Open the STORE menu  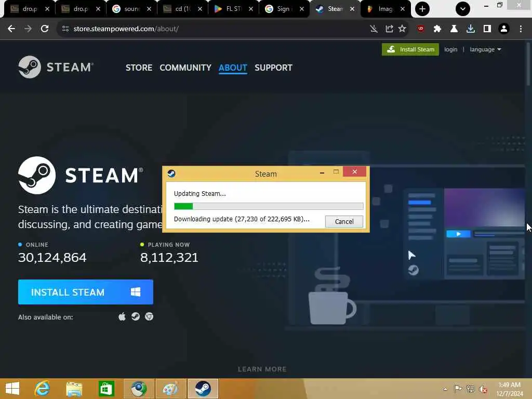pyautogui.click(x=139, y=68)
